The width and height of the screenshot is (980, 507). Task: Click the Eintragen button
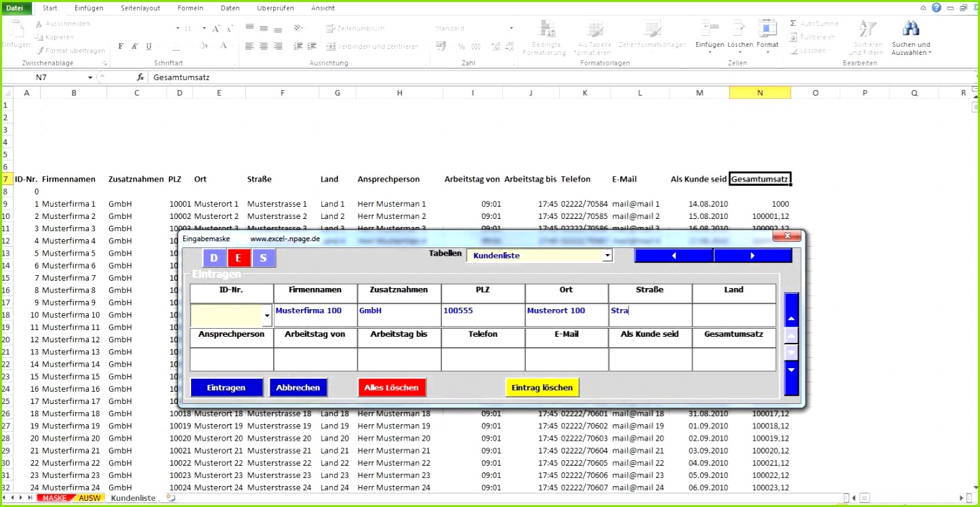(226, 387)
